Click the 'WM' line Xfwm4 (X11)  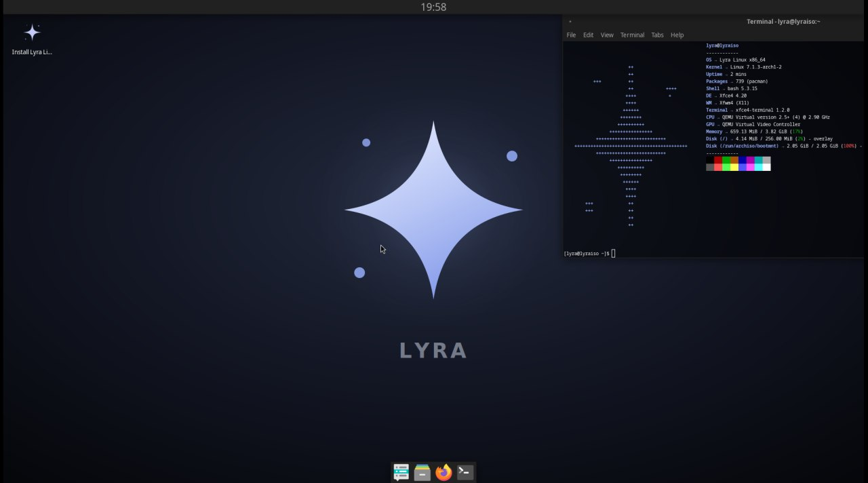click(x=728, y=103)
